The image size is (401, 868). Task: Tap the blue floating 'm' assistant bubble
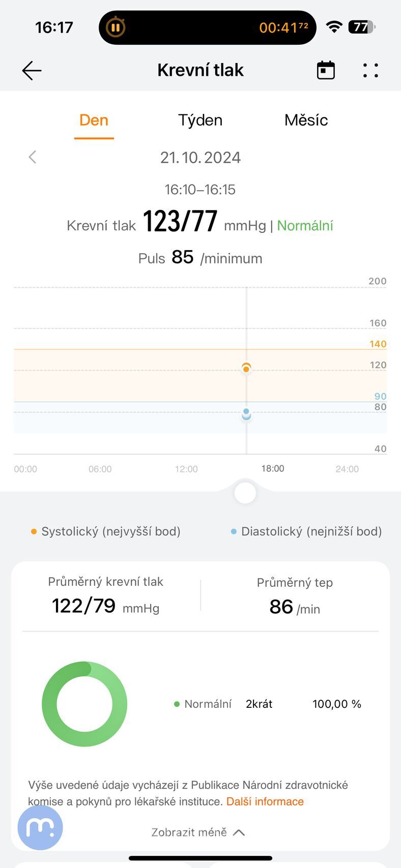pos(40,827)
